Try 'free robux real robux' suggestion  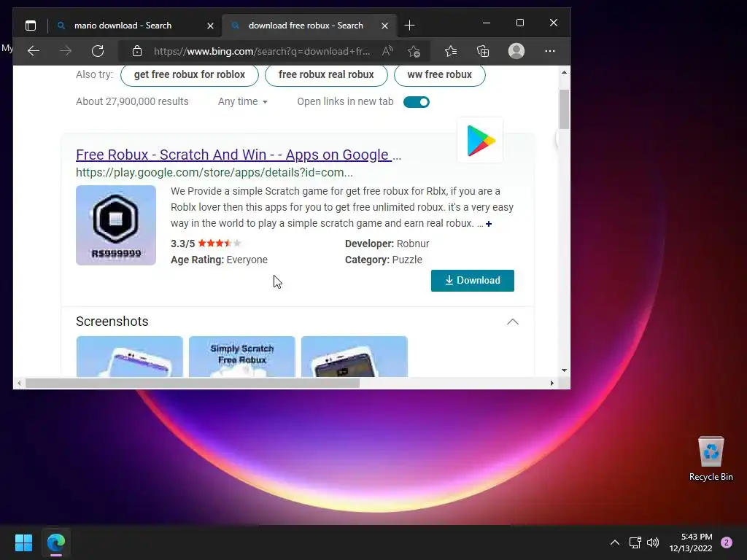click(x=326, y=75)
